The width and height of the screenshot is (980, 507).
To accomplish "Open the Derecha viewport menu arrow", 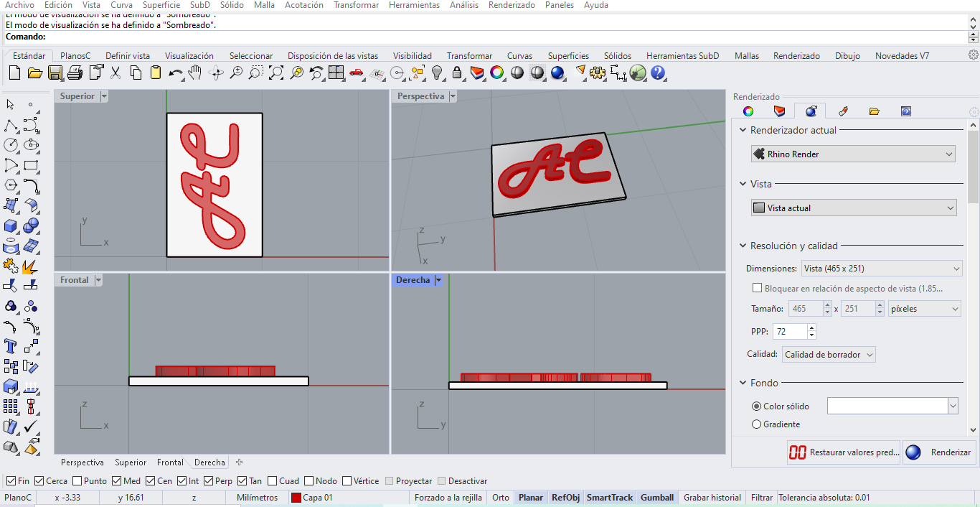I will (439, 280).
